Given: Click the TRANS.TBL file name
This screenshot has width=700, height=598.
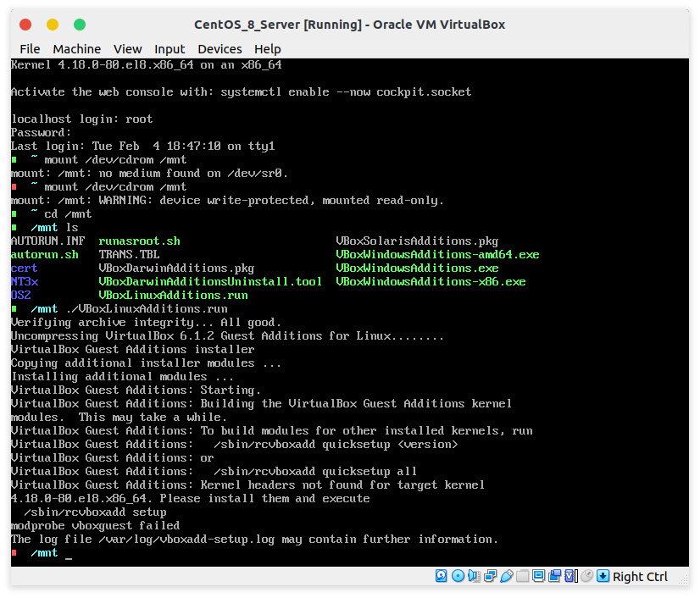Looking at the screenshot, I should pos(129,254).
